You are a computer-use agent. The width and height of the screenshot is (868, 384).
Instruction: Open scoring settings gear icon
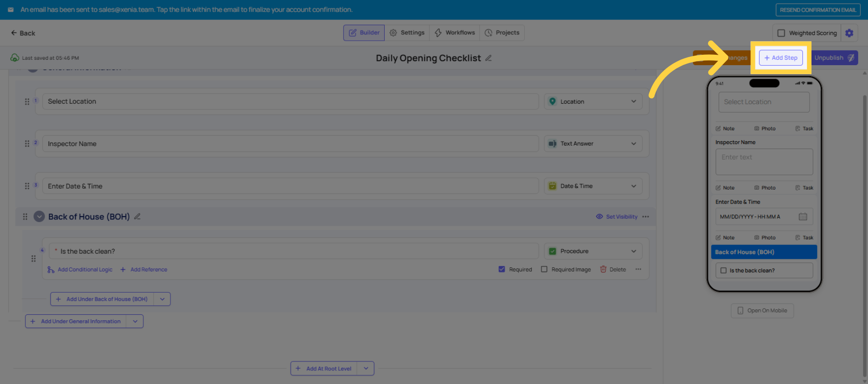[x=849, y=33]
